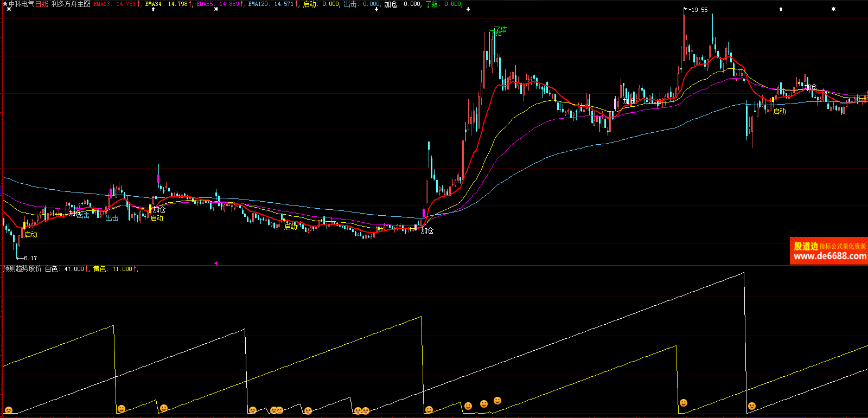Click the rightmost sad face emoji

[x=751, y=406]
